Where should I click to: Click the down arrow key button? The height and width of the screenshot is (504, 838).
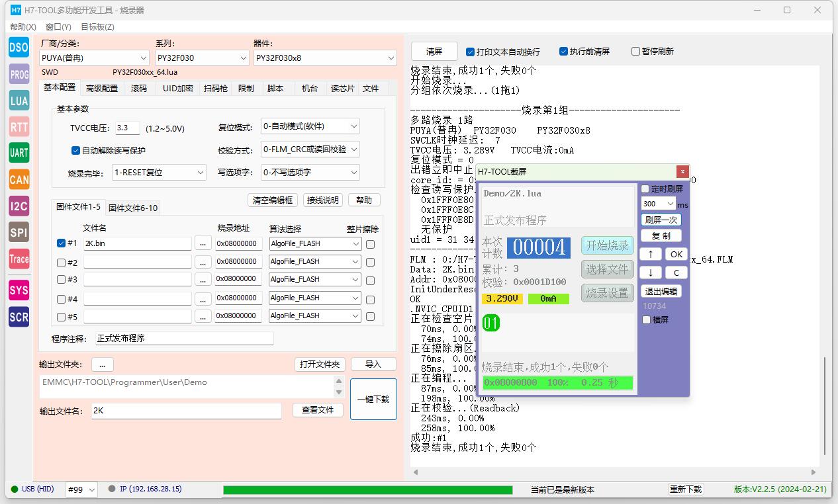coord(651,272)
